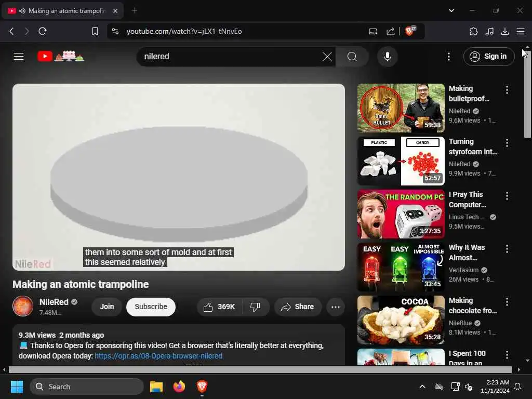Open options for I Pray This Computer
The width and height of the screenshot is (532, 399).
coord(507,196)
